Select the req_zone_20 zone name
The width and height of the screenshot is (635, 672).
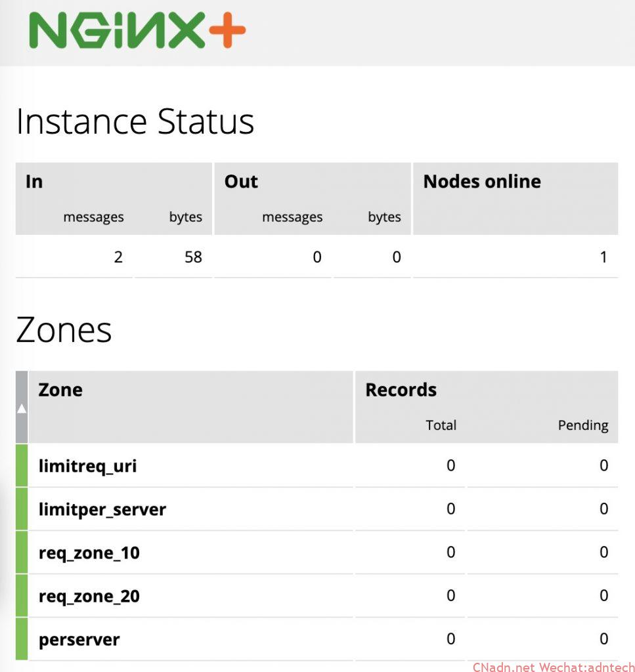pyautogui.click(x=89, y=597)
